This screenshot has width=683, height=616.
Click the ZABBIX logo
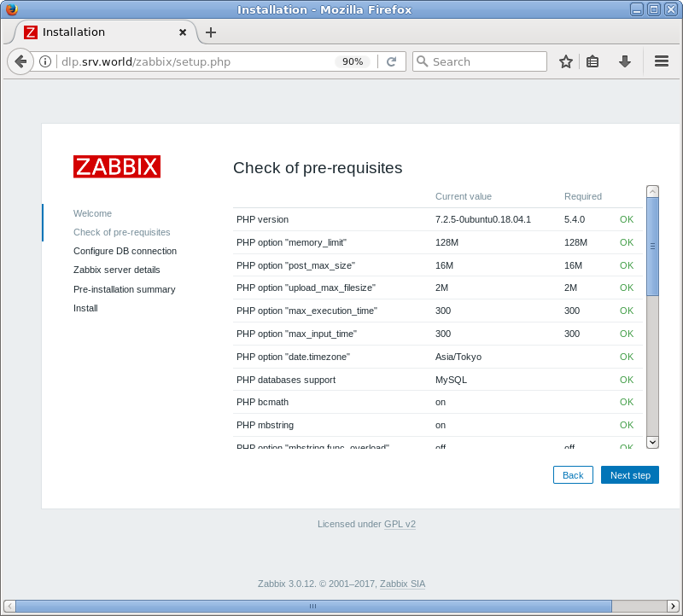coord(117,166)
